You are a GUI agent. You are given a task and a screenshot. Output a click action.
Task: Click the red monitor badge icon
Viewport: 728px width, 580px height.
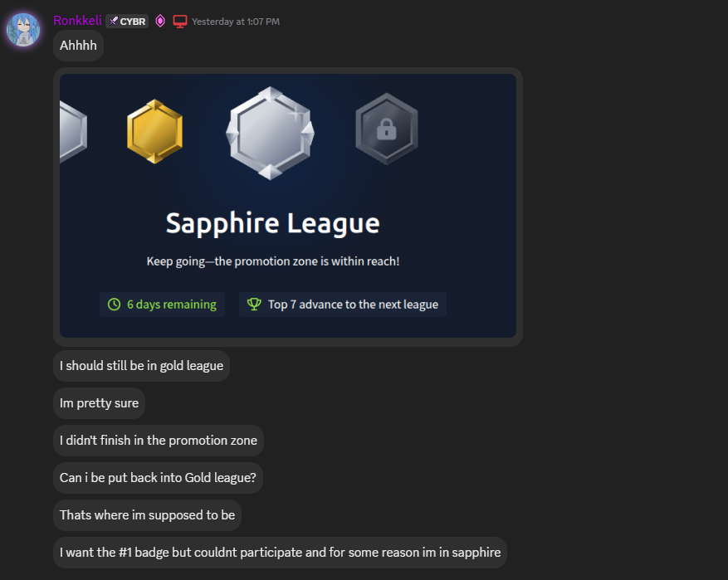coord(179,22)
